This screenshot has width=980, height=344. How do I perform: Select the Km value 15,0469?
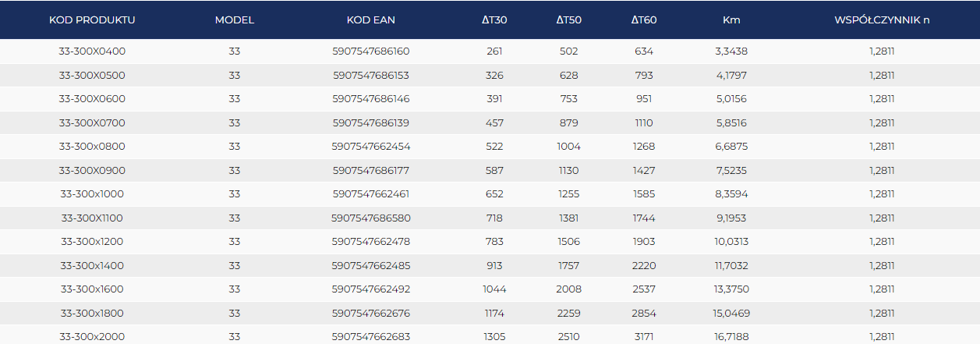(x=731, y=314)
